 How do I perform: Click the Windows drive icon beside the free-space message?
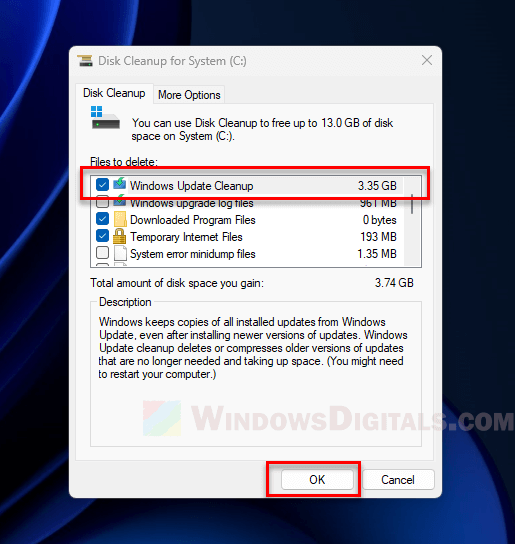click(105, 117)
